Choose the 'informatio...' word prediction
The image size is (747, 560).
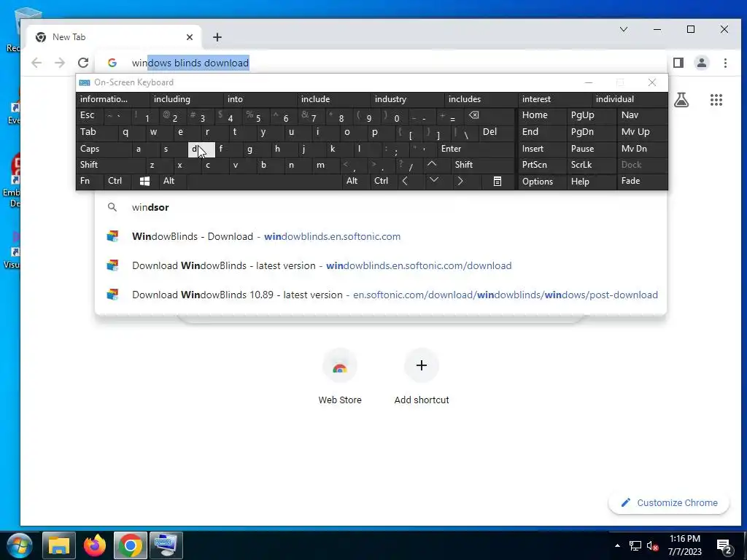tap(113, 99)
